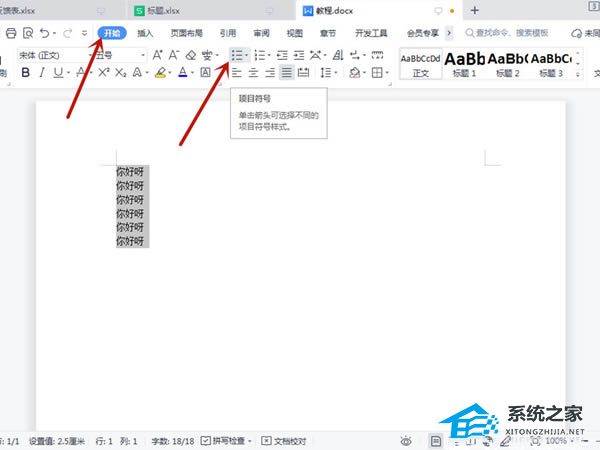Toggle superscript X²
The height and width of the screenshot is (450, 600).
click(104, 72)
